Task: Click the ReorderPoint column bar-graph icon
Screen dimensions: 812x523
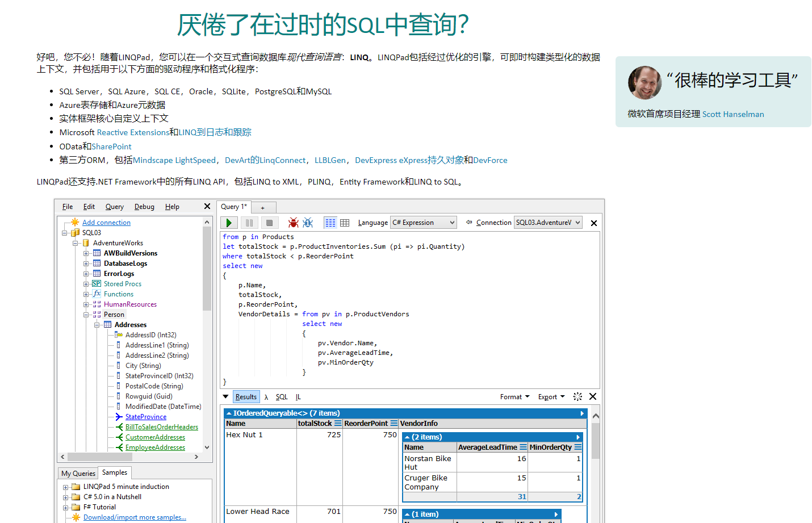Action: coord(394,423)
